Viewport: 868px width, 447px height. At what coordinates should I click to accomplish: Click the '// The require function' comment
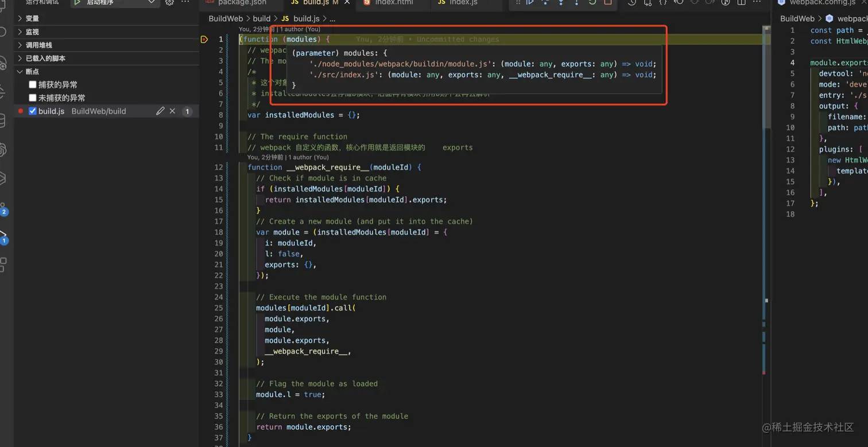click(x=297, y=137)
